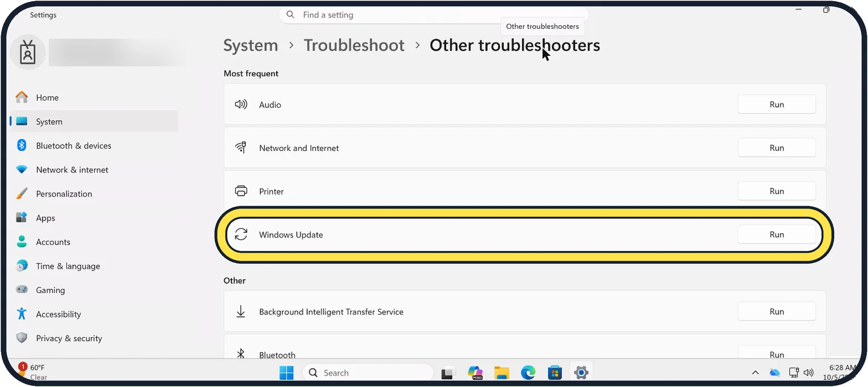Open Gaming settings

coord(94,290)
